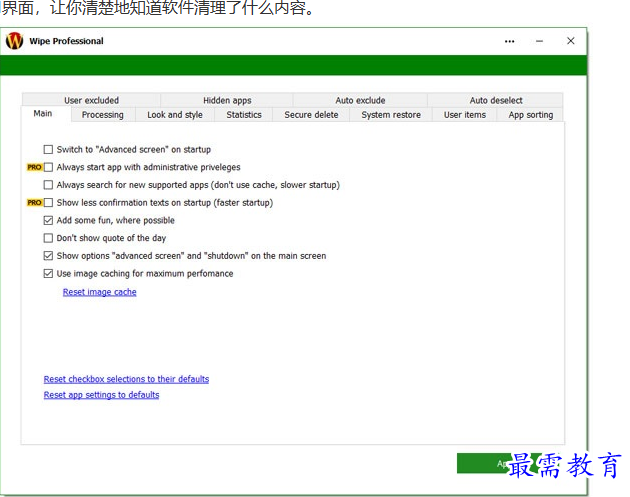Enable Switch to "Advanced screen" on startup

pos(48,149)
